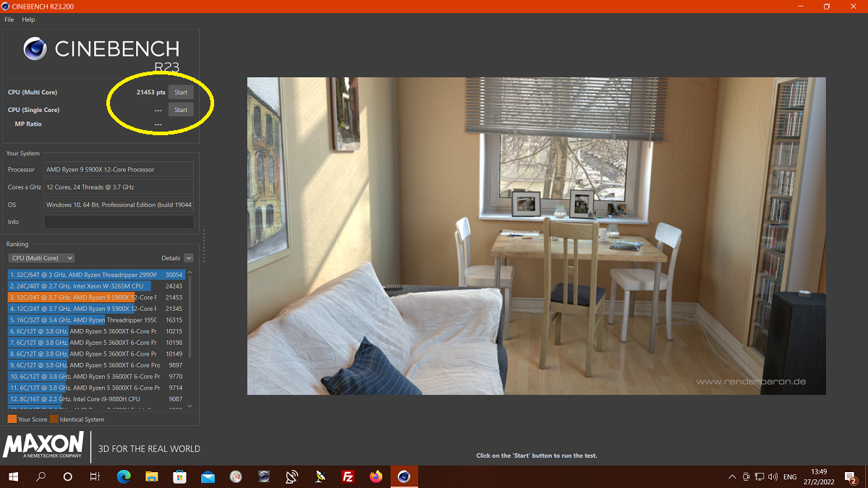Open Cortana from the taskbar

[67, 476]
